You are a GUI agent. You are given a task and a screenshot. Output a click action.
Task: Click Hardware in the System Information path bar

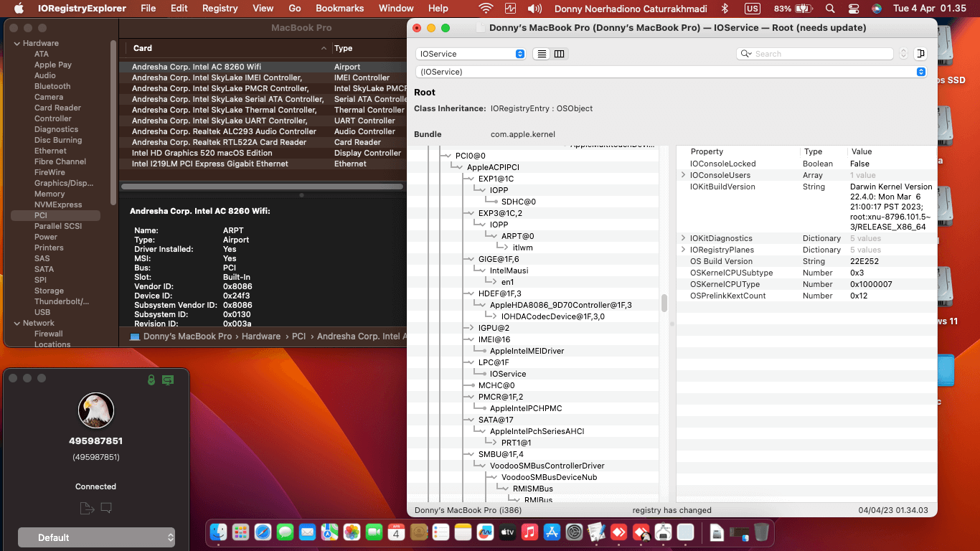point(261,336)
